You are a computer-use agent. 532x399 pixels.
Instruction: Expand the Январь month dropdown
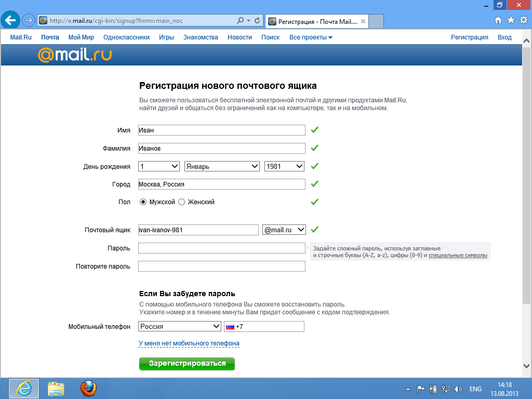(222, 166)
